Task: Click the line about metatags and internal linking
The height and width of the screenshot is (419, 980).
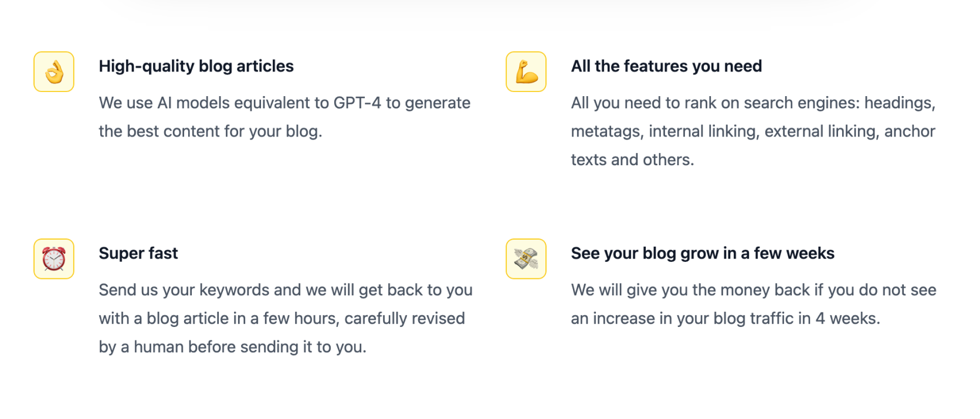Action: click(753, 131)
